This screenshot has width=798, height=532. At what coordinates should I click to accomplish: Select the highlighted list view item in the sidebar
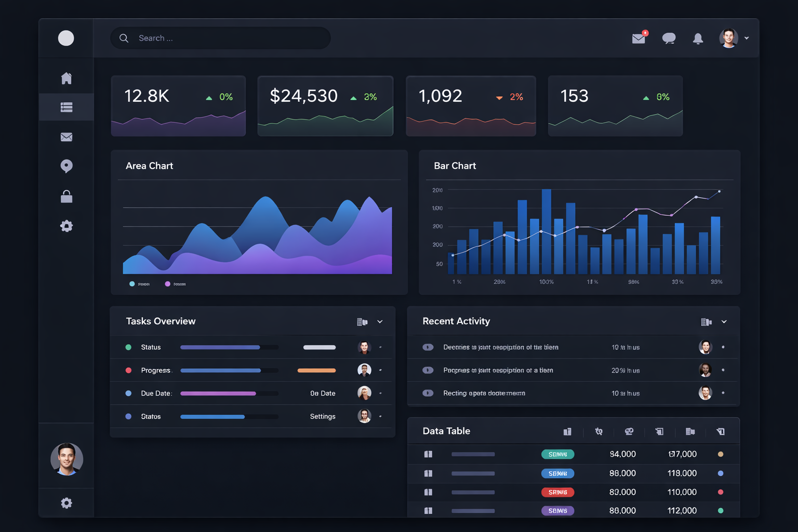pos(66,107)
